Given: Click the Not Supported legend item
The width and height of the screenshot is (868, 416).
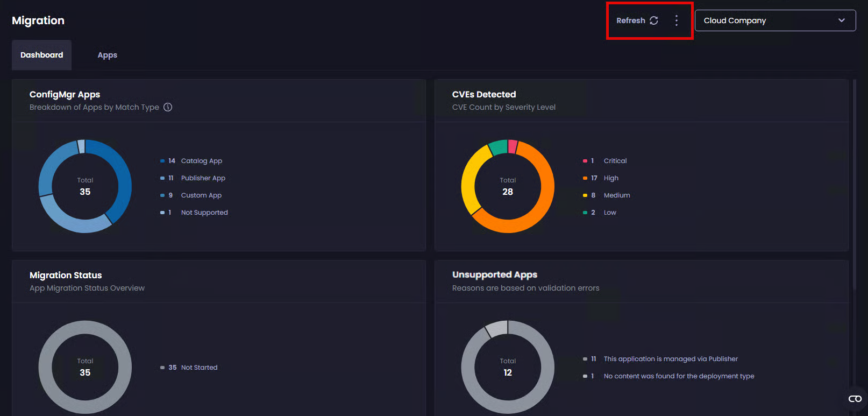Looking at the screenshot, I should tap(204, 213).
